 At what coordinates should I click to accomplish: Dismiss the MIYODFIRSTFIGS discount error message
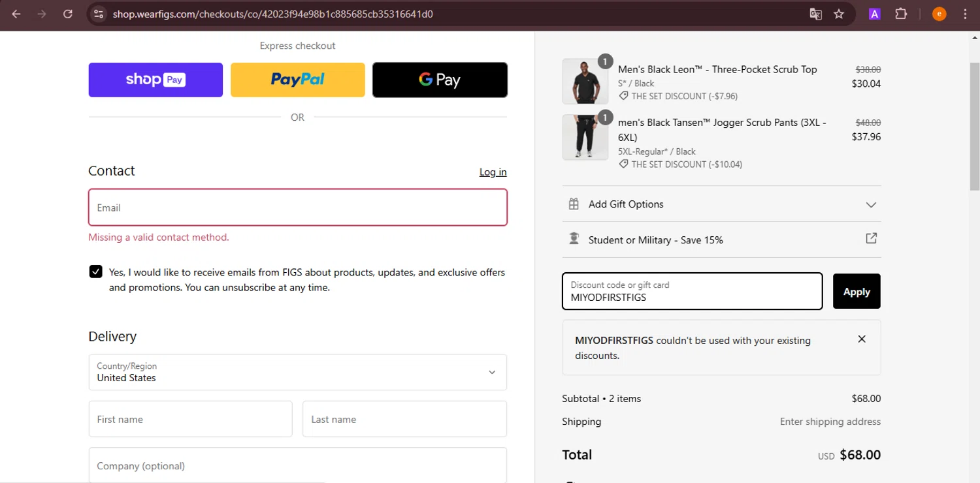862,339
